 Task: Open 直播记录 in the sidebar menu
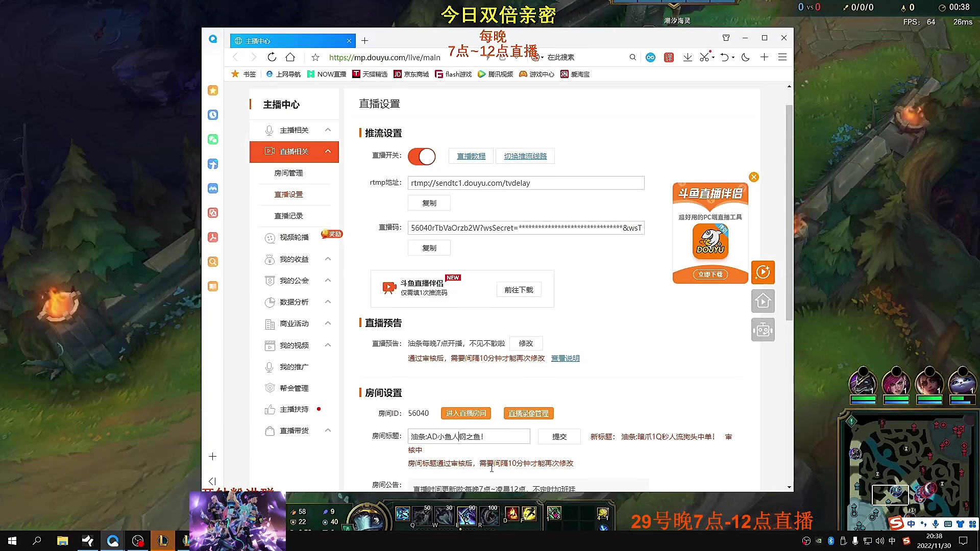coord(289,216)
